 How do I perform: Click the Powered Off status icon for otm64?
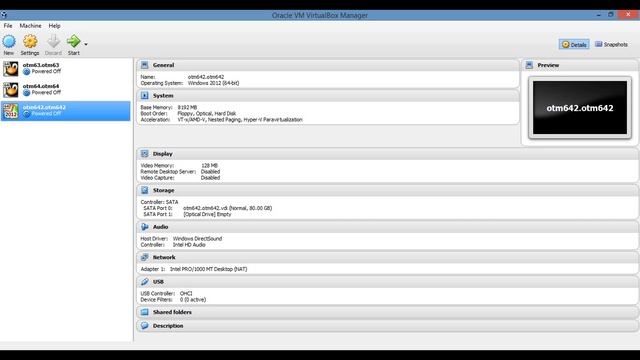pyautogui.click(x=27, y=93)
